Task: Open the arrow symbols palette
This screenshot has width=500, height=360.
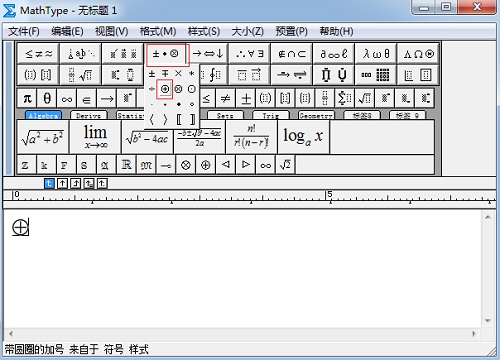Action: pos(208,53)
